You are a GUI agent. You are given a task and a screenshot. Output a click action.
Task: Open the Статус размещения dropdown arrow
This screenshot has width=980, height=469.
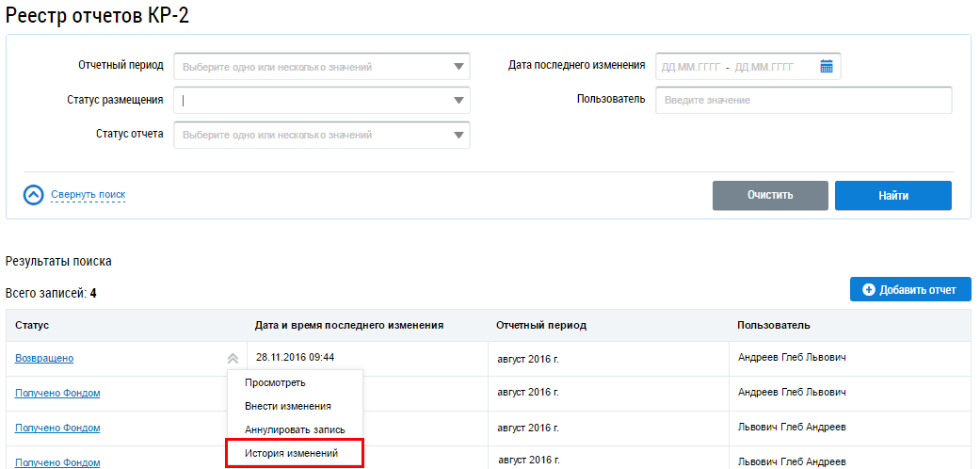[x=458, y=101]
